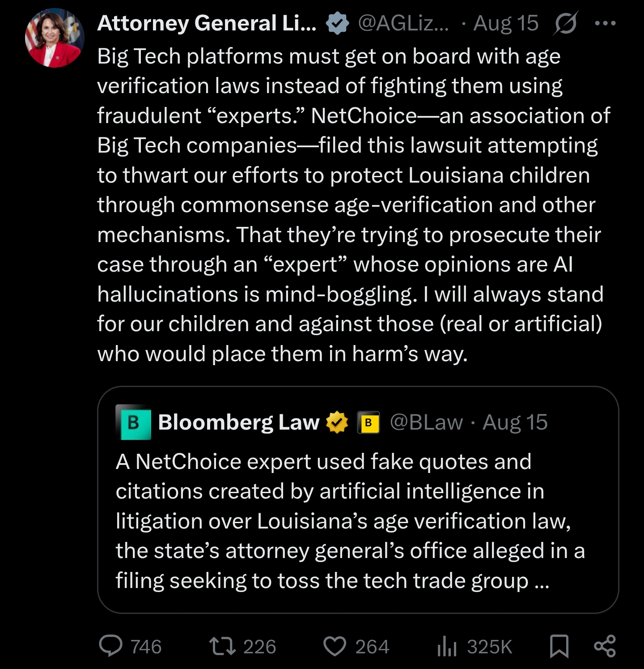
Task: Click the blue verified checkmark badge
Action: click(337, 23)
